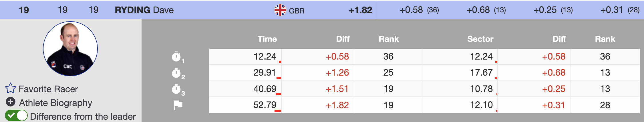Viewport: 644px width, 122px height.
Task: Click the sector time 17.67 cell
Action: coord(481,73)
